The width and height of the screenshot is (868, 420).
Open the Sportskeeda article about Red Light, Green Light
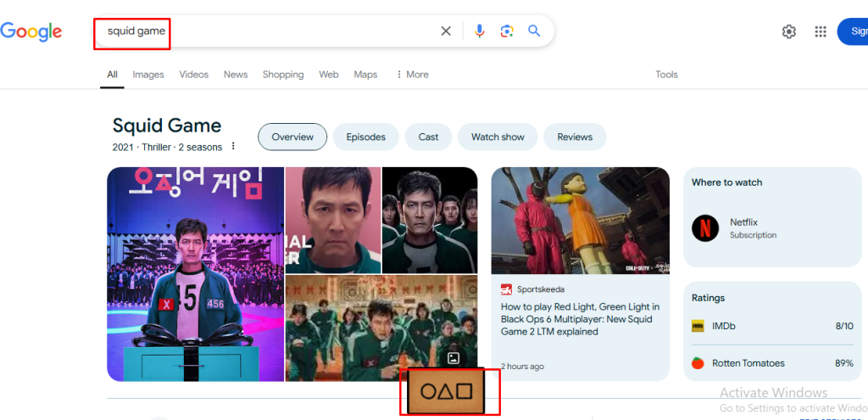coord(580,319)
